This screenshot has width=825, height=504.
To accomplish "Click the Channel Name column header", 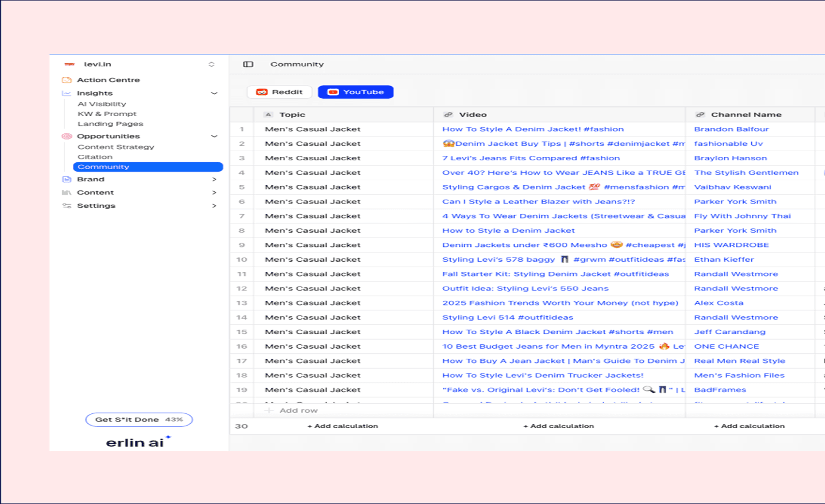I will point(750,115).
